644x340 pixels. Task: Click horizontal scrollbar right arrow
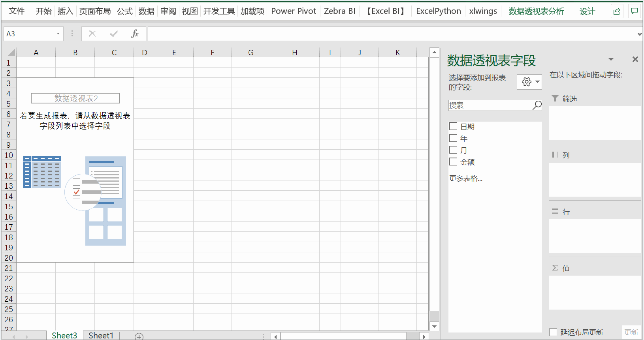click(424, 337)
